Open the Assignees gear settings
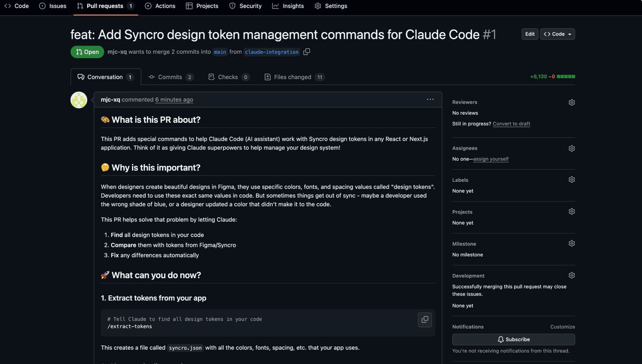 point(571,149)
